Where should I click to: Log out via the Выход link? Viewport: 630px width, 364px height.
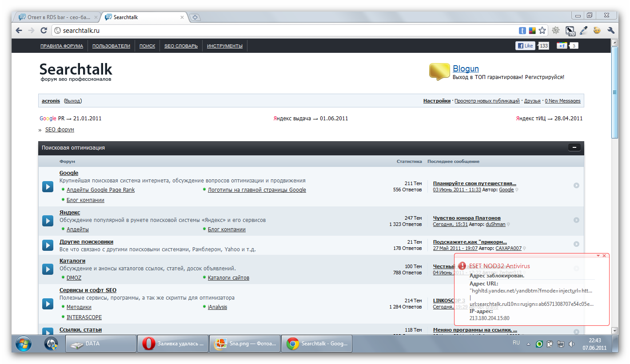[x=73, y=101]
